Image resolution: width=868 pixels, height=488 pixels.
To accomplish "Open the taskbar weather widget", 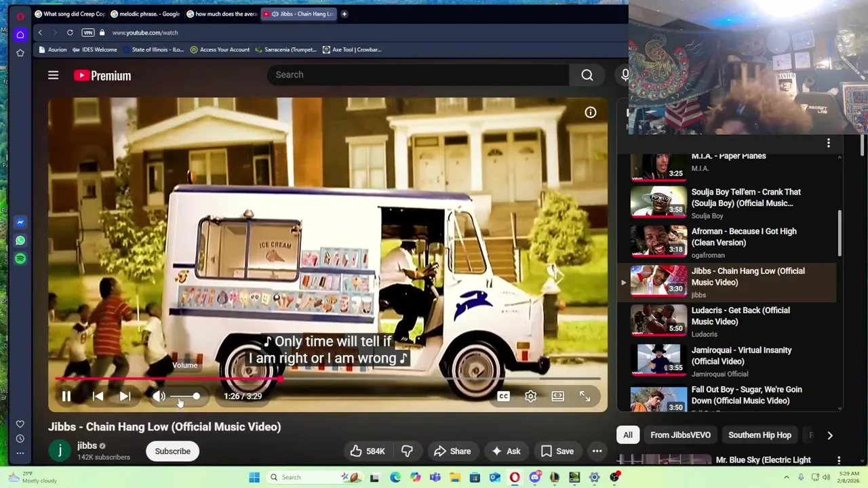I will (34, 477).
